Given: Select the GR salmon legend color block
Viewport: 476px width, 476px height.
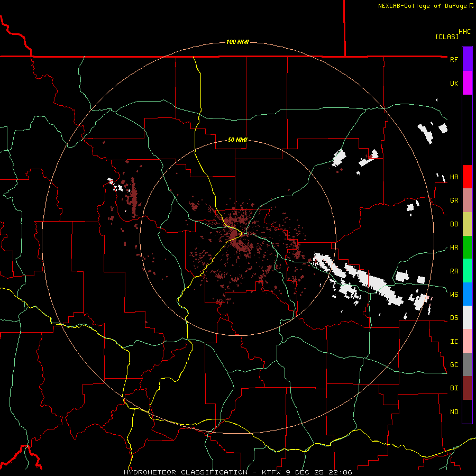Looking at the screenshot, I should click(x=467, y=200).
